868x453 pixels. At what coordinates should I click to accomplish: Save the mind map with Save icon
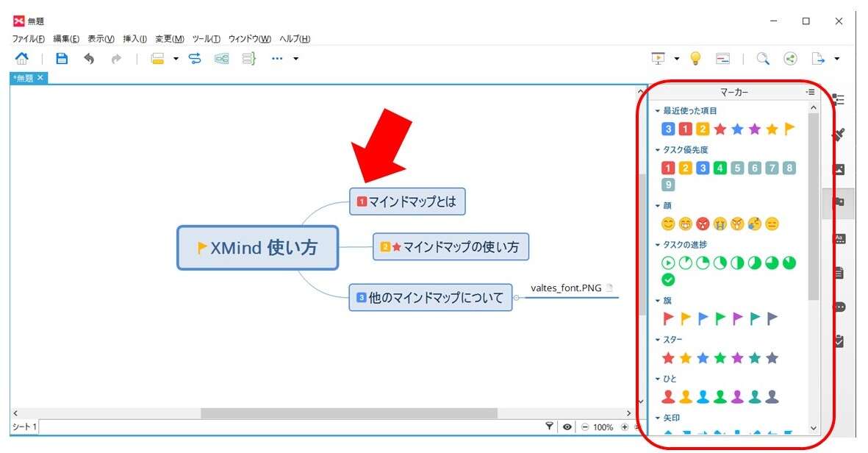62,59
